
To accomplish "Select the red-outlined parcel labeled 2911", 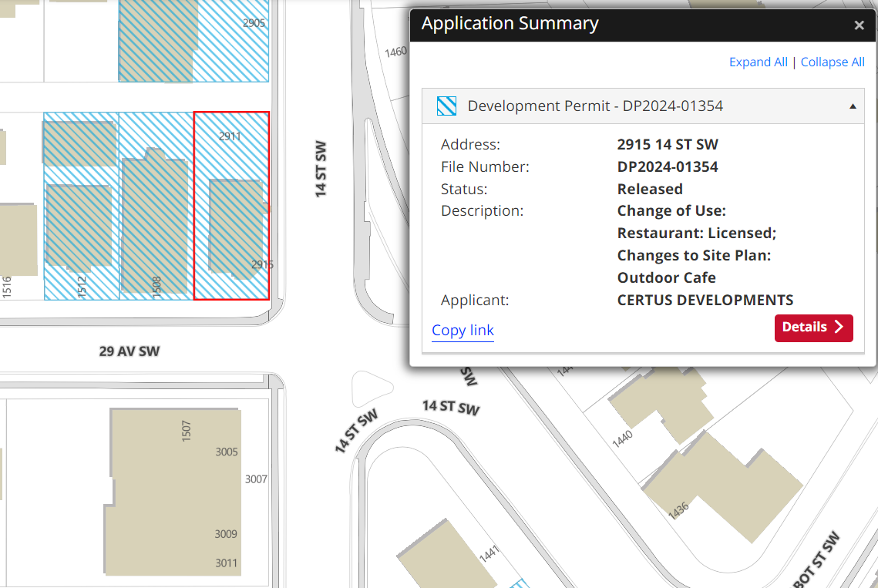I will [x=230, y=154].
